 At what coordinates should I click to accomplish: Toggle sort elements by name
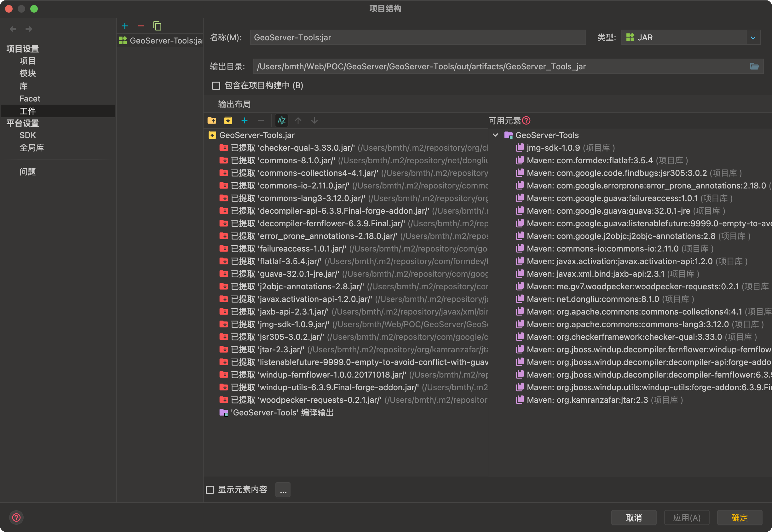click(x=282, y=121)
